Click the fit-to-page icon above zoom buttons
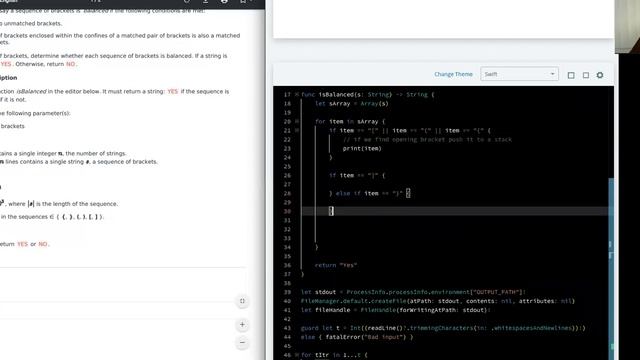 click(x=242, y=301)
